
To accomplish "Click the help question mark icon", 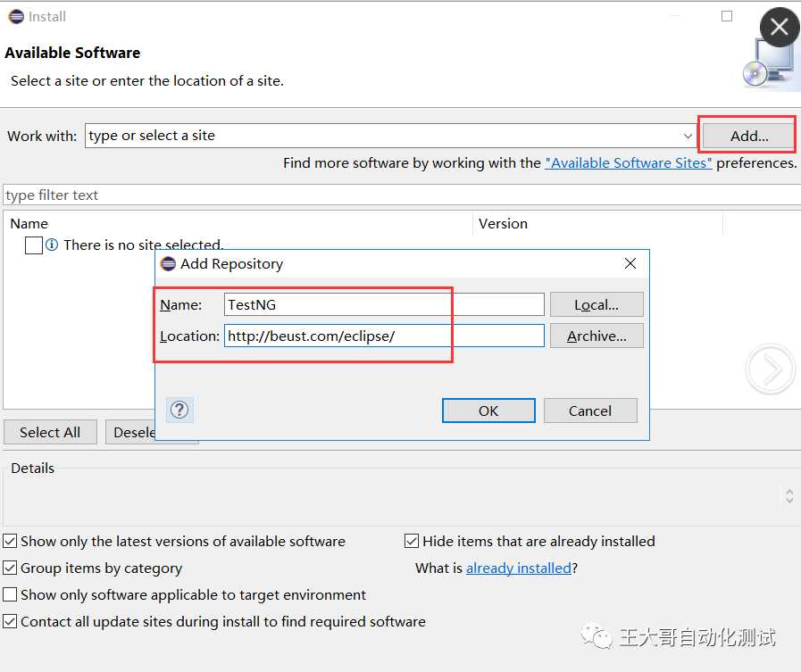I will pyautogui.click(x=179, y=410).
